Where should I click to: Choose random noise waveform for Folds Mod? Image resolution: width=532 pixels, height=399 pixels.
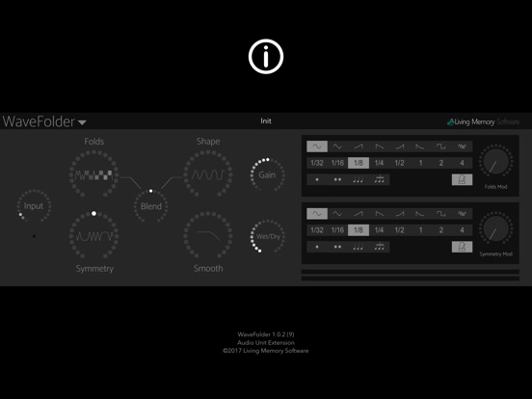[x=462, y=146]
